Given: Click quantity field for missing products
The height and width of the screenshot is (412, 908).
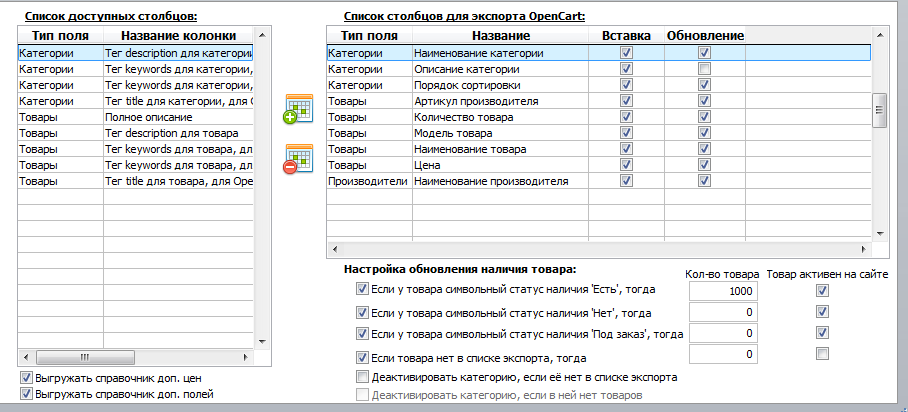Looking at the screenshot, I should coord(723,353).
